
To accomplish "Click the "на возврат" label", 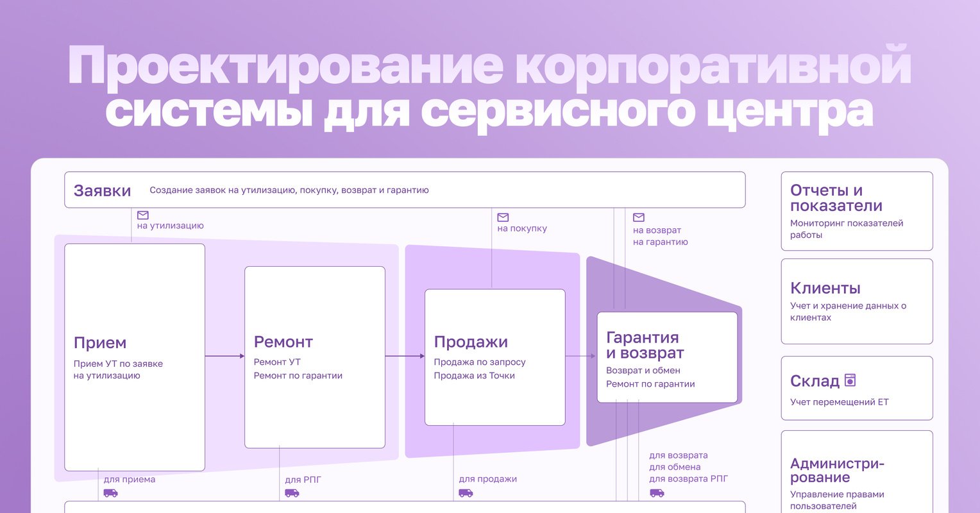I will tap(657, 230).
